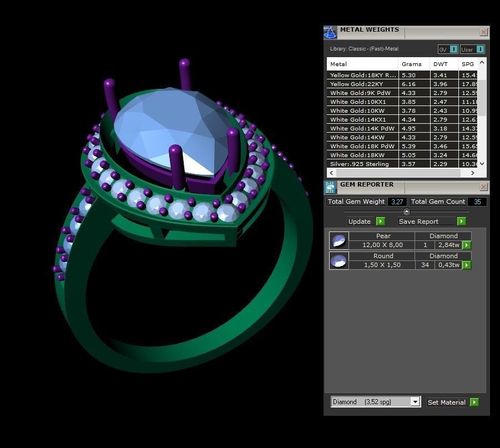Select the Pear gem thumbnail
Screen dimensions: 500x448
339,240
